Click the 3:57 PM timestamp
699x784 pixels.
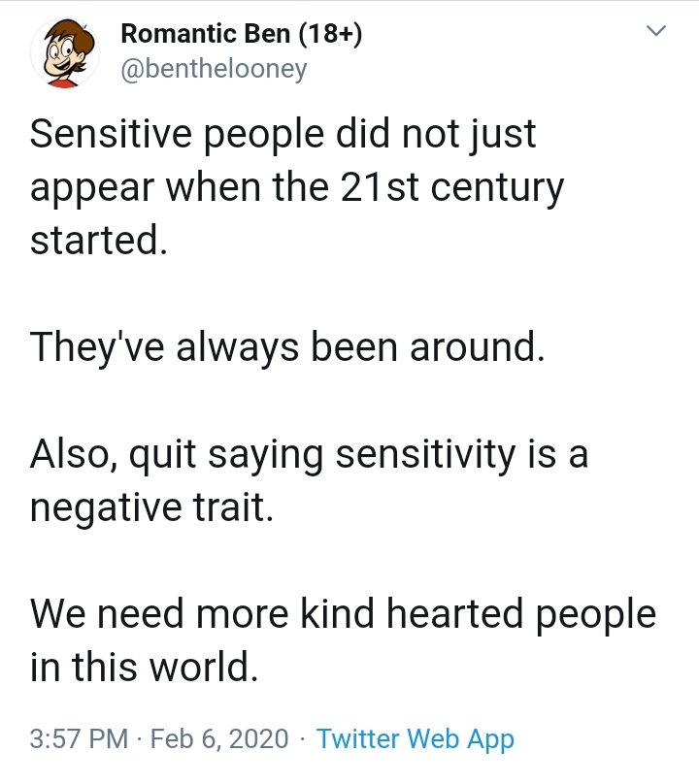(x=79, y=738)
